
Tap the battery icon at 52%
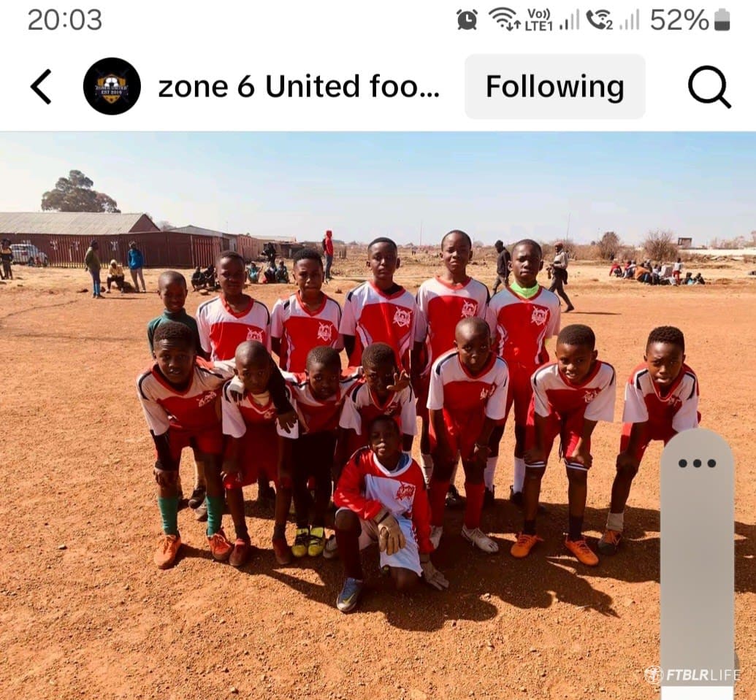click(x=722, y=20)
